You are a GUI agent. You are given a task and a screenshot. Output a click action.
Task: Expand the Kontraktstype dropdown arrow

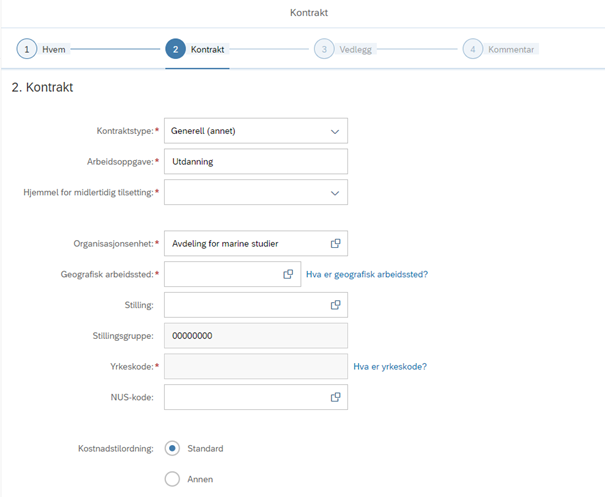[335, 131]
